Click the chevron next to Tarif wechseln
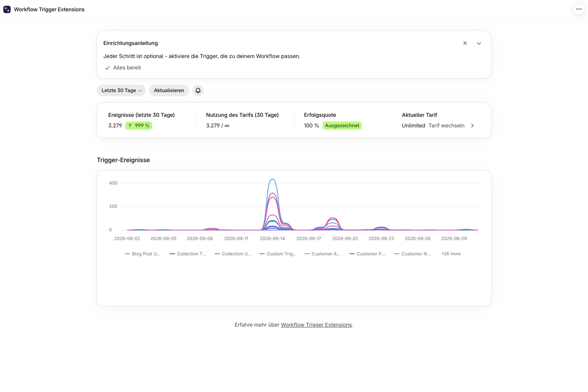 point(472,126)
